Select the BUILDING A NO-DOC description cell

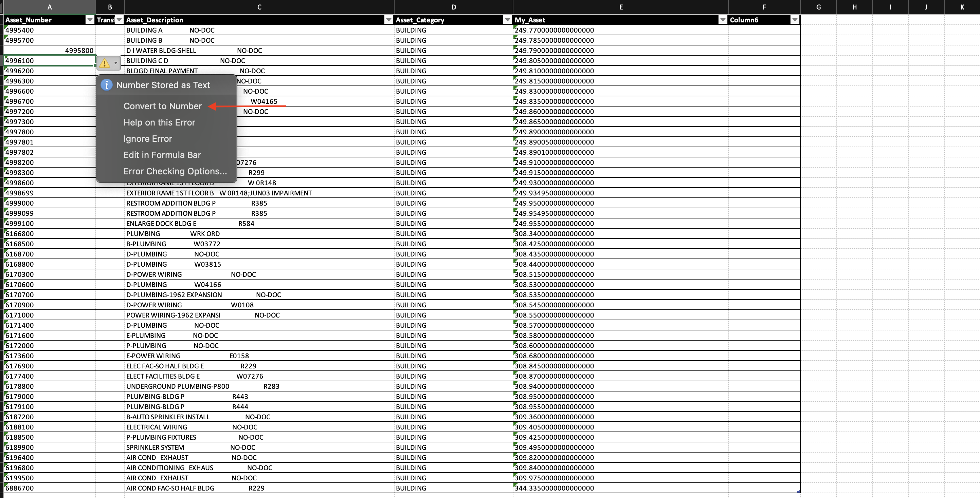pos(259,30)
